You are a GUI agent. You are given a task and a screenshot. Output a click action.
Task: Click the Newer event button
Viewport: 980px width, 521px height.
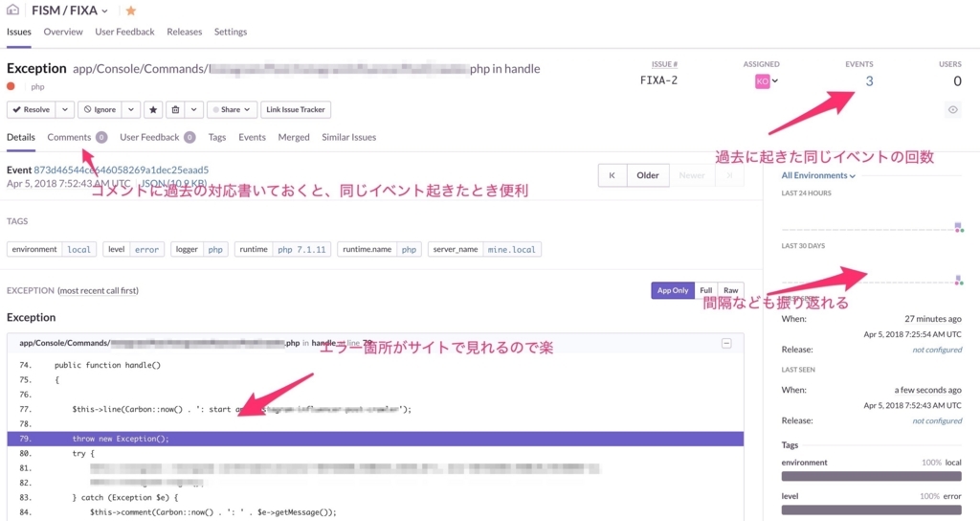[691, 175]
